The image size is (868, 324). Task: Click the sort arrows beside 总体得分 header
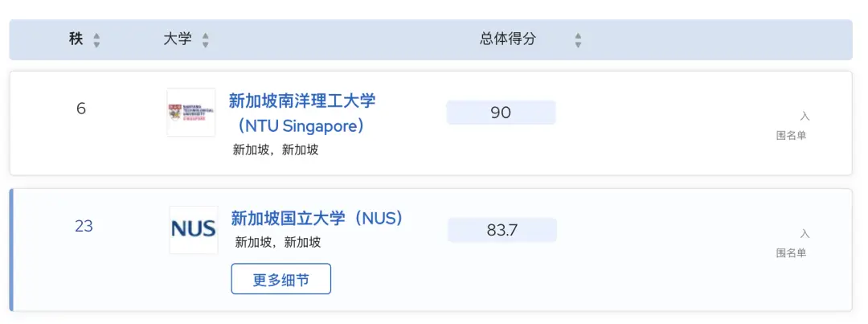578,39
